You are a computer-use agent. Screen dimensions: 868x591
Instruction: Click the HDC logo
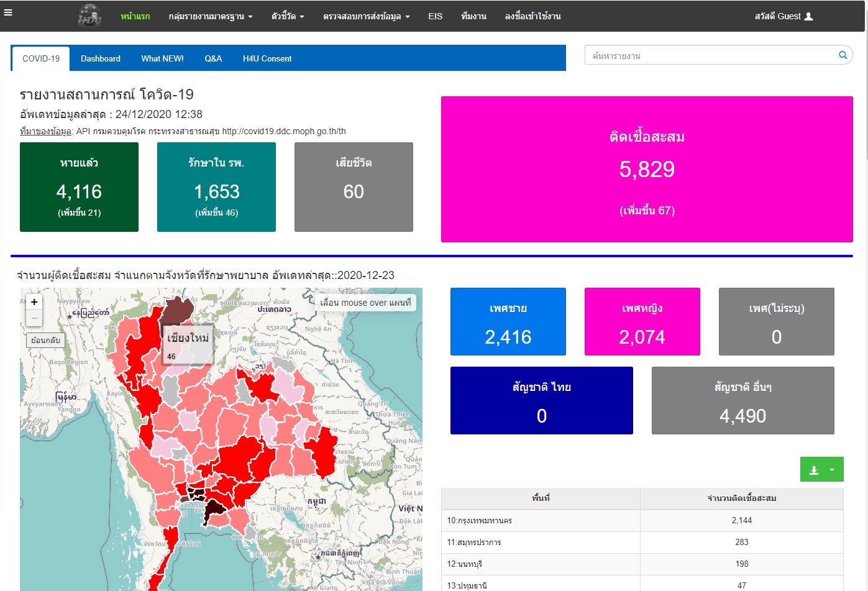coord(90,16)
